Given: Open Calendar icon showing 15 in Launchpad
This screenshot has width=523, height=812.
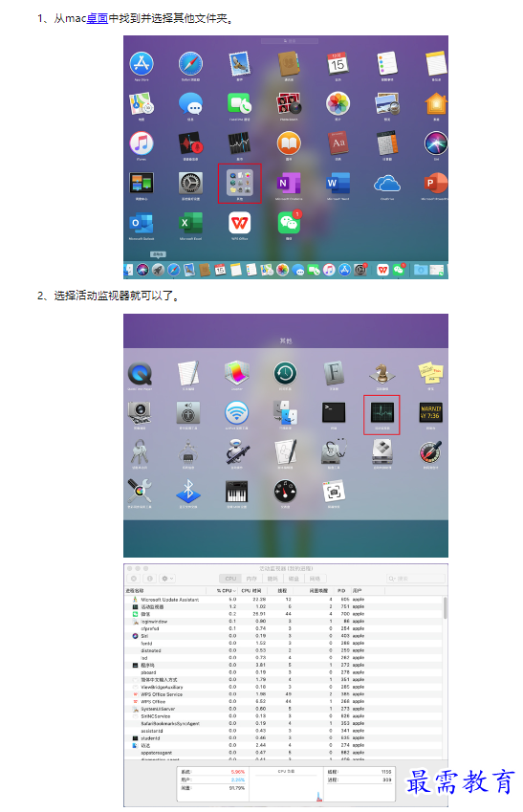Looking at the screenshot, I should pyautogui.click(x=338, y=64).
